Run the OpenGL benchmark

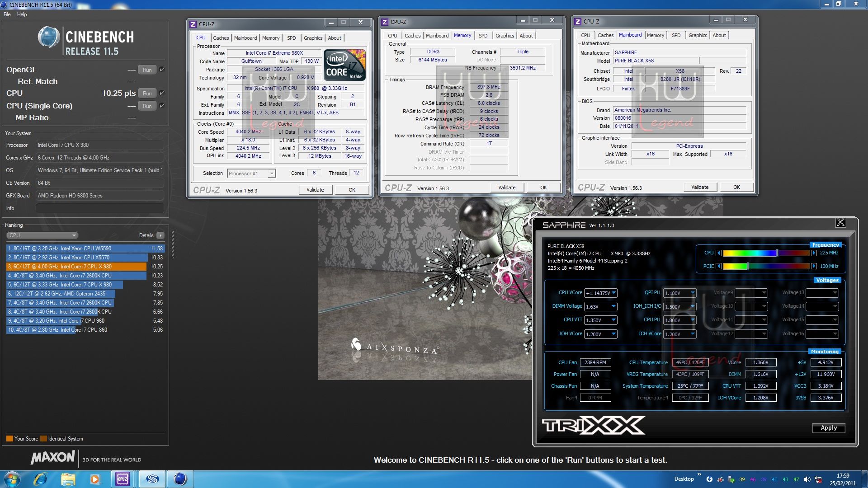[147, 70]
